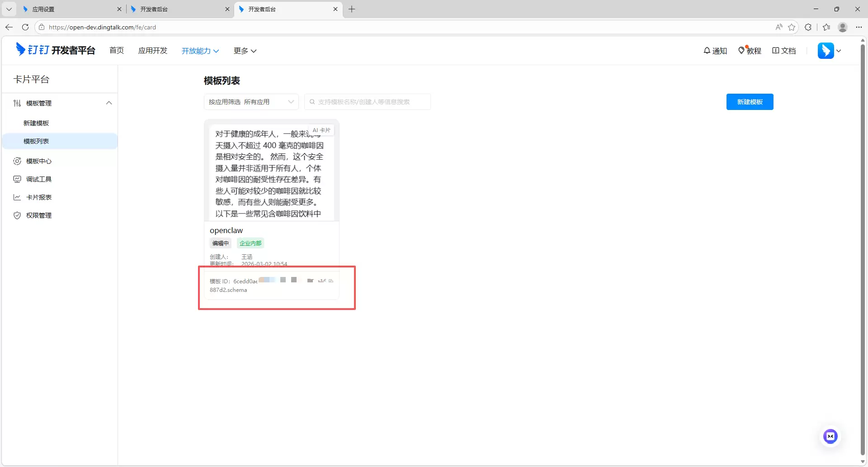The width and height of the screenshot is (868, 467).
Task: Switch to the 应用设置 browser tab
Action: [68, 9]
